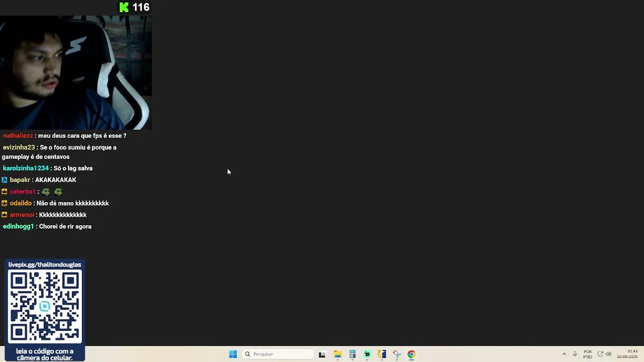Click username odaildo in chat
644x362 pixels.
21,203
